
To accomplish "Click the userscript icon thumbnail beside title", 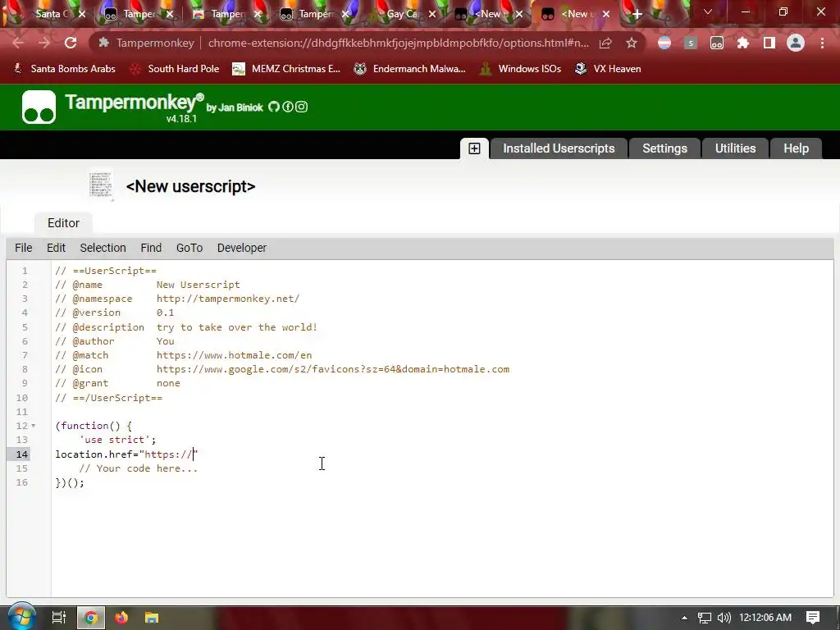I will click(101, 186).
